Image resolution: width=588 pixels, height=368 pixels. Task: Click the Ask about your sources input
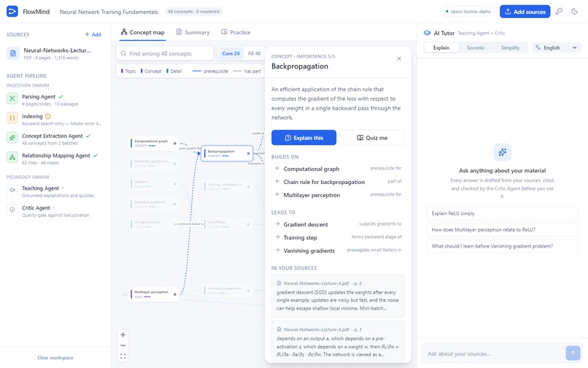point(493,353)
